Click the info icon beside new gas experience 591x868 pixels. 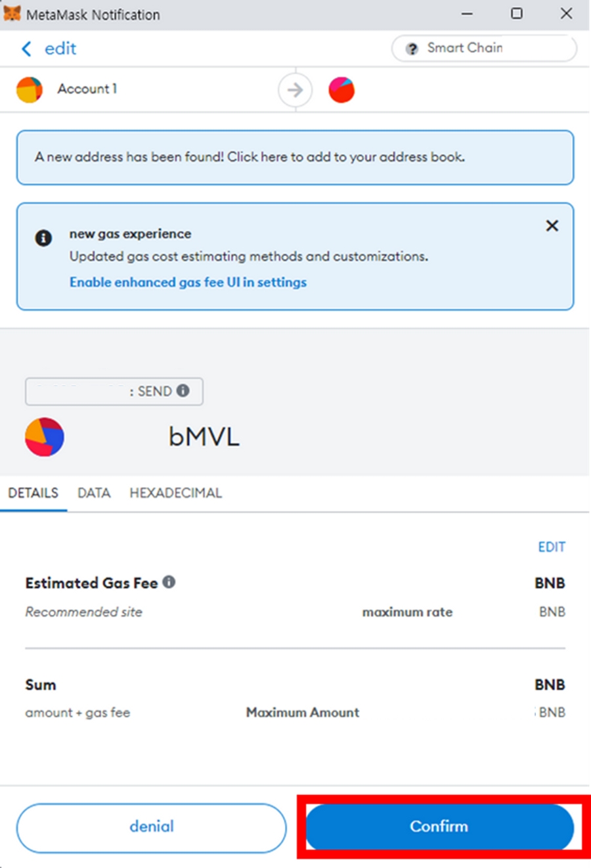pos(43,238)
